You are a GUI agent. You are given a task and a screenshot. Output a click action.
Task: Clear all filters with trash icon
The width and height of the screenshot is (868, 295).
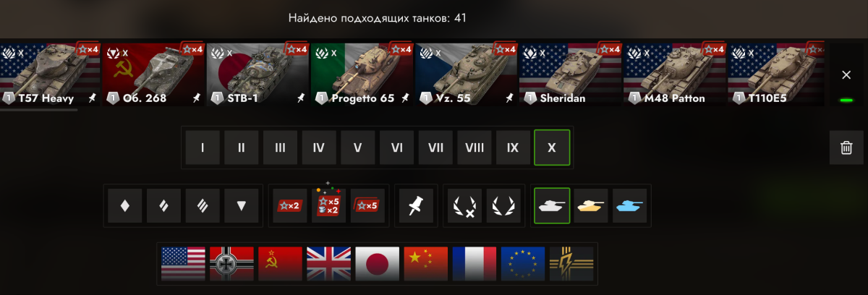pos(846,147)
